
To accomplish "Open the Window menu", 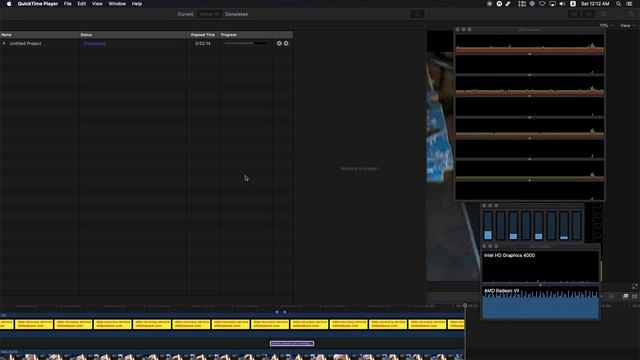I will (117, 4).
